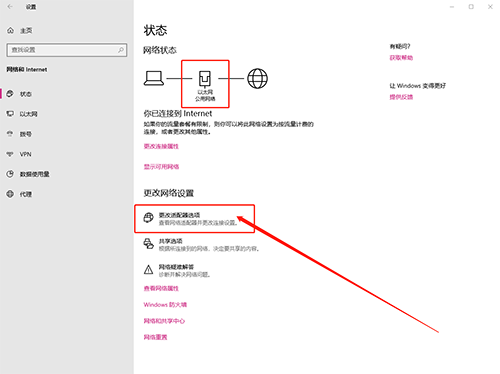The width and height of the screenshot is (500, 374).
Task: Open 数据使用量 data usage page
Action: tap(28, 174)
